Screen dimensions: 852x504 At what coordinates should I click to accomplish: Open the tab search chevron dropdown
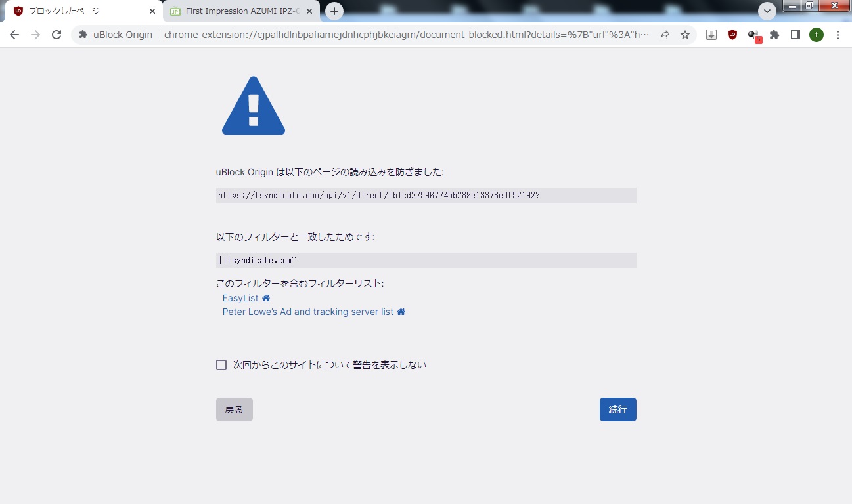[767, 11]
